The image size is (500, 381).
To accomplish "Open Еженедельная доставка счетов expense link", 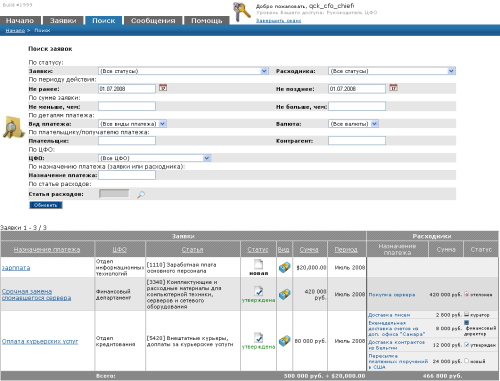I will [397, 328].
